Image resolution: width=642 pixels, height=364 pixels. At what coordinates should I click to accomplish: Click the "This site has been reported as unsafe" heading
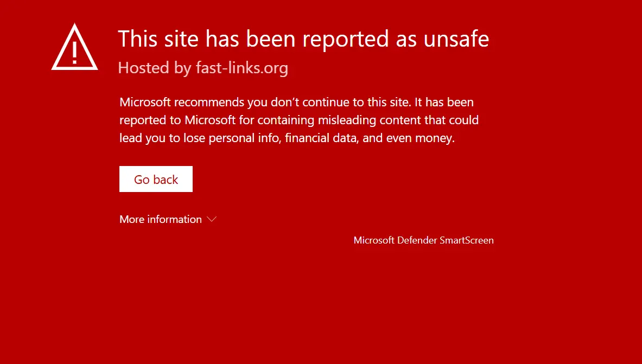coord(303,39)
